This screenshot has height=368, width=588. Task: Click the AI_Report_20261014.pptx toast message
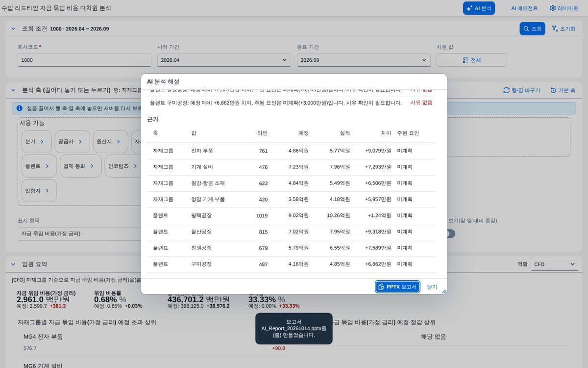(x=294, y=328)
